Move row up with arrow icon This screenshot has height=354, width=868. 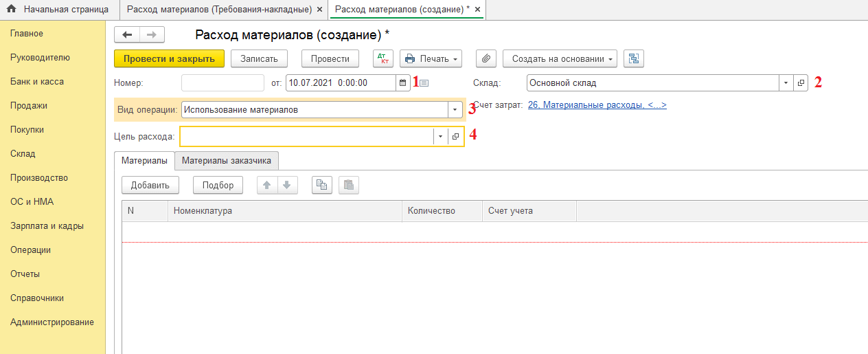tap(267, 185)
